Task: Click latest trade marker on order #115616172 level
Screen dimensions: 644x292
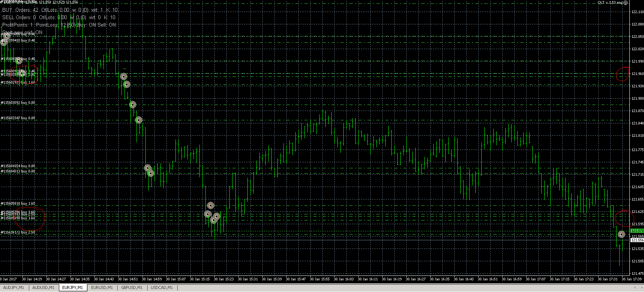Action: (x=622, y=234)
